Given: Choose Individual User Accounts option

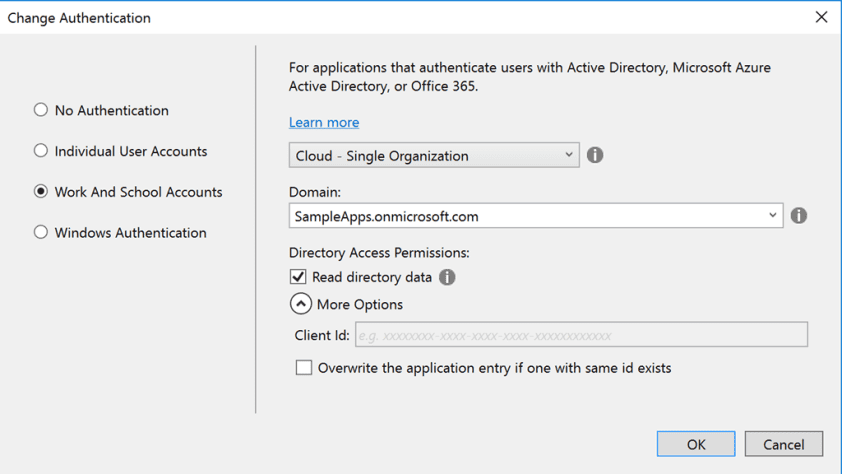Looking at the screenshot, I should [41, 151].
